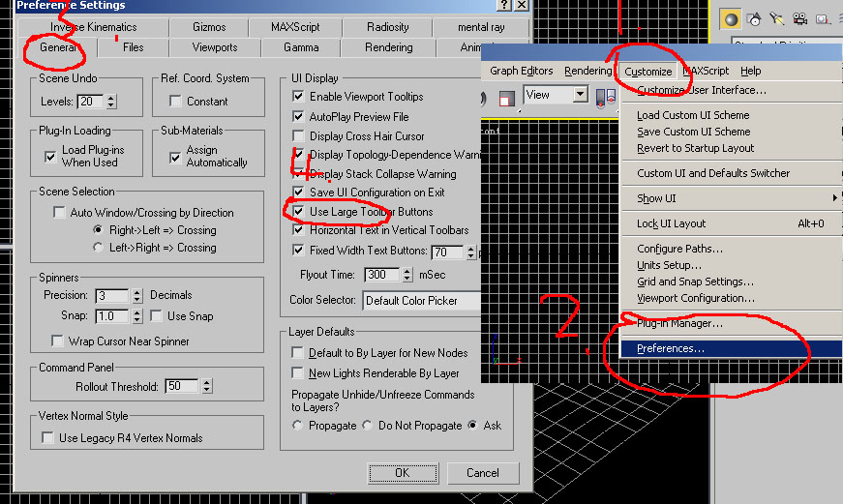This screenshot has width=843, height=504.
Task: Select the Lights category icon
Action: 777,19
